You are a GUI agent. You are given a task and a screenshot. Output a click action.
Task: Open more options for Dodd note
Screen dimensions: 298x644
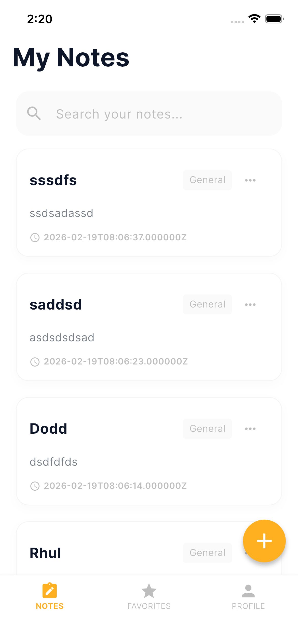(250, 429)
